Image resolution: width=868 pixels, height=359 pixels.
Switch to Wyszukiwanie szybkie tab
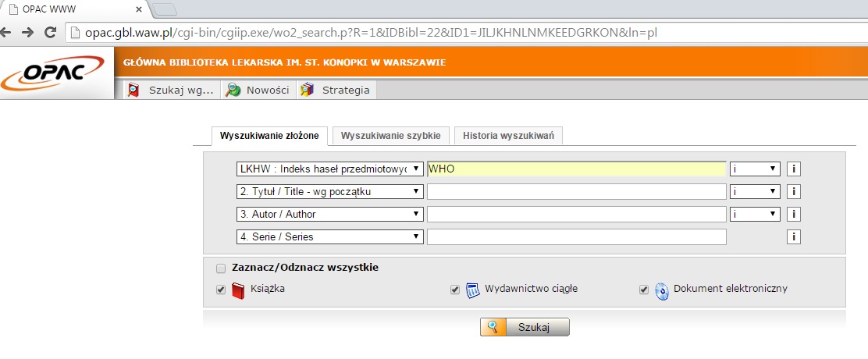click(x=391, y=136)
